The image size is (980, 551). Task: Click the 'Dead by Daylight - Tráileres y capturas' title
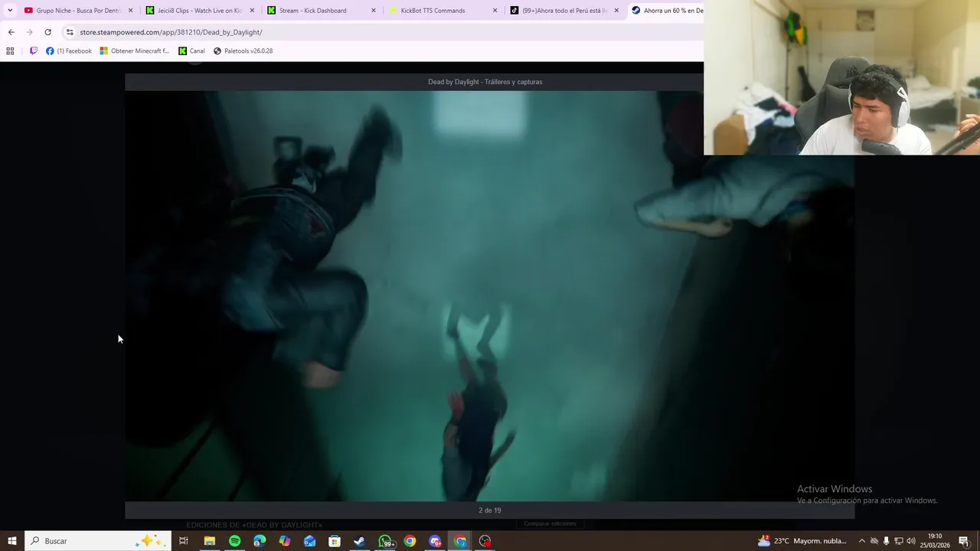[485, 82]
